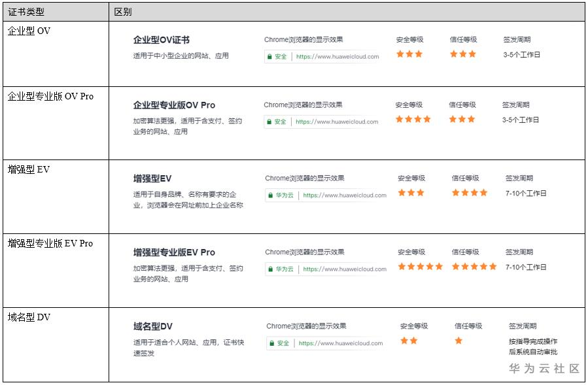The height and width of the screenshot is (385, 588).
Task: Click the green lock icon in the 企业型专业版OV Pro row
Action: [x=268, y=122]
